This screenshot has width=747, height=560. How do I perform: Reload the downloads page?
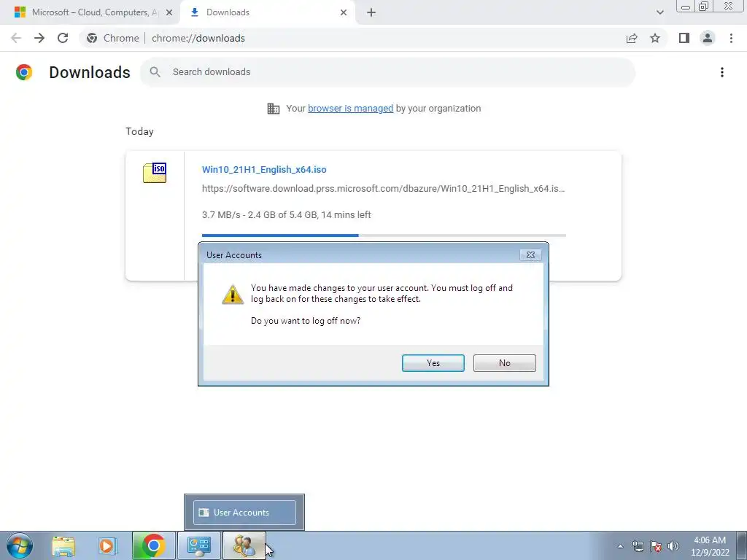click(63, 38)
